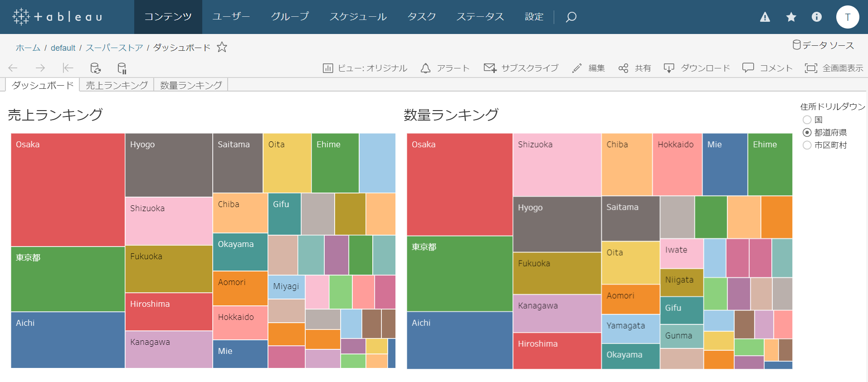Screen dimensions: 868x382
Task: Select 国 radio option
Action: pyautogui.click(x=807, y=120)
